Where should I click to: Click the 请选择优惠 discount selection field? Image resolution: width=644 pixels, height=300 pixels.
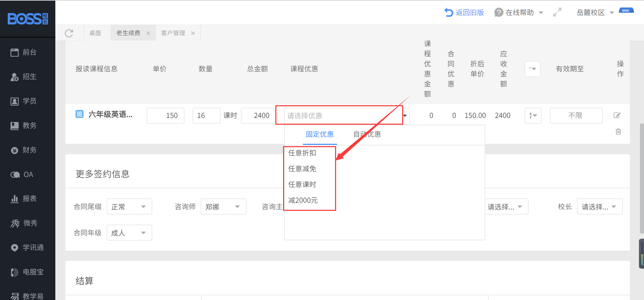click(x=343, y=116)
